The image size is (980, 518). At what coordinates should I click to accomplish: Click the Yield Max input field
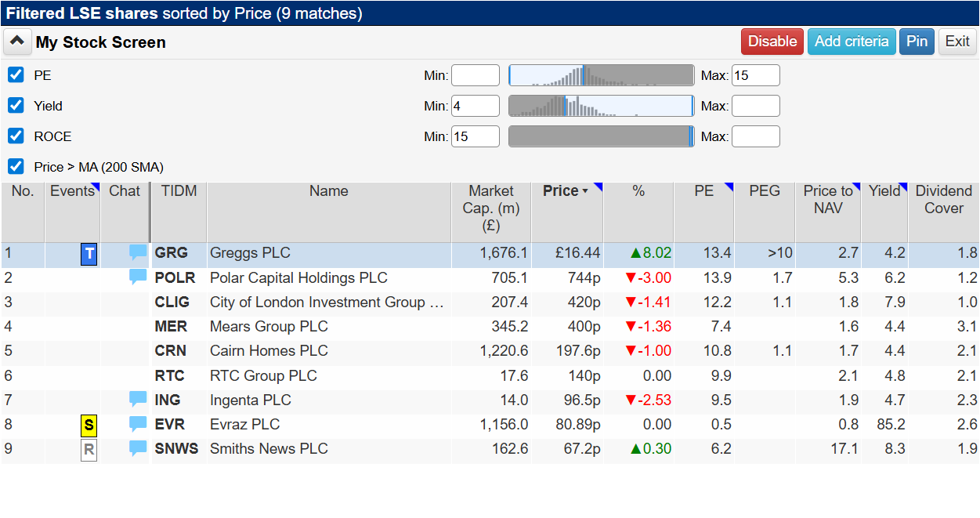tap(756, 106)
